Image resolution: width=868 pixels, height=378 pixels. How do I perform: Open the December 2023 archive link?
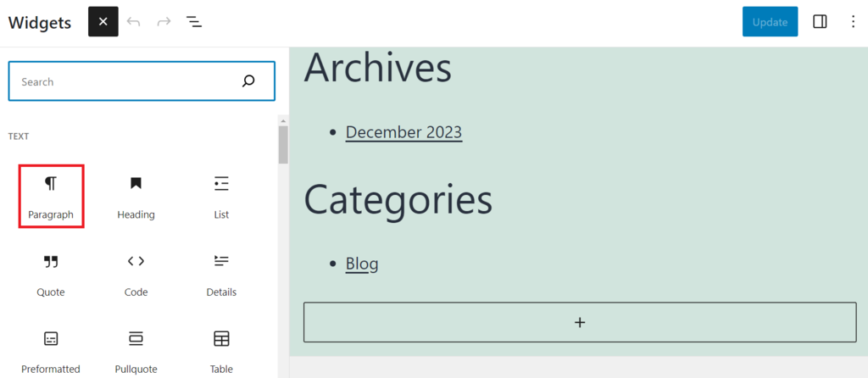403,132
